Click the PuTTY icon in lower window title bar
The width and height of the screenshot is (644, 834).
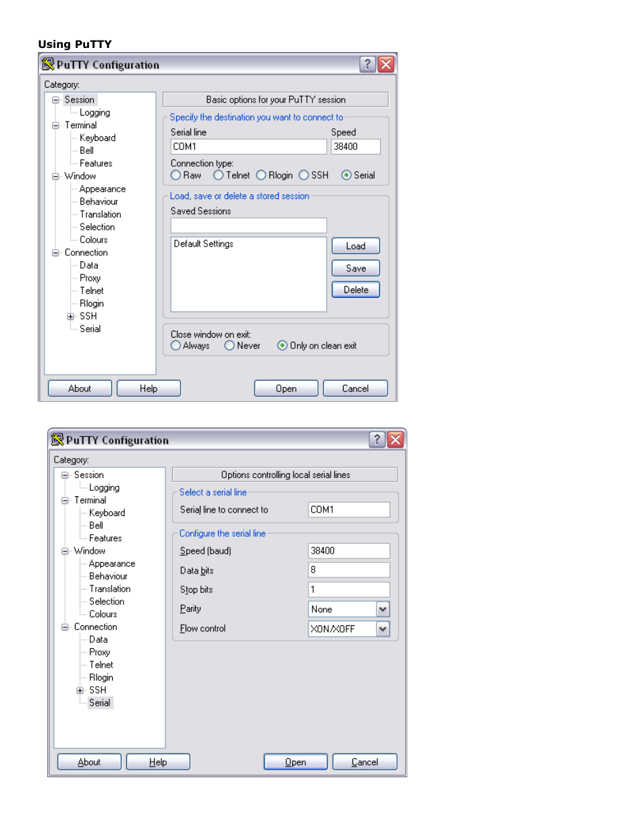(x=57, y=440)
